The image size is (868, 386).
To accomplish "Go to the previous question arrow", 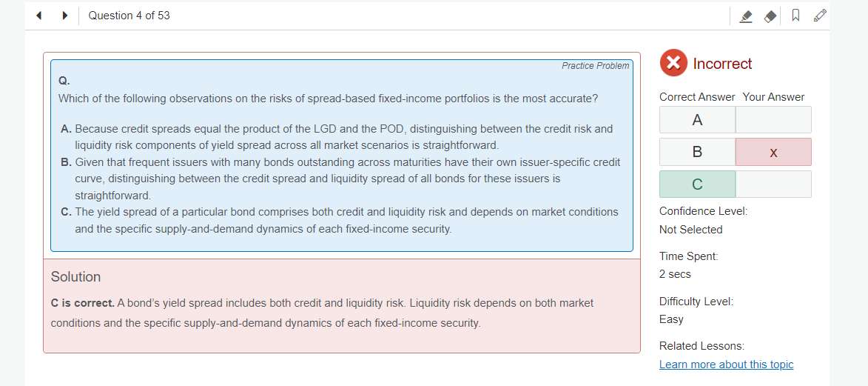I will 38,15.
